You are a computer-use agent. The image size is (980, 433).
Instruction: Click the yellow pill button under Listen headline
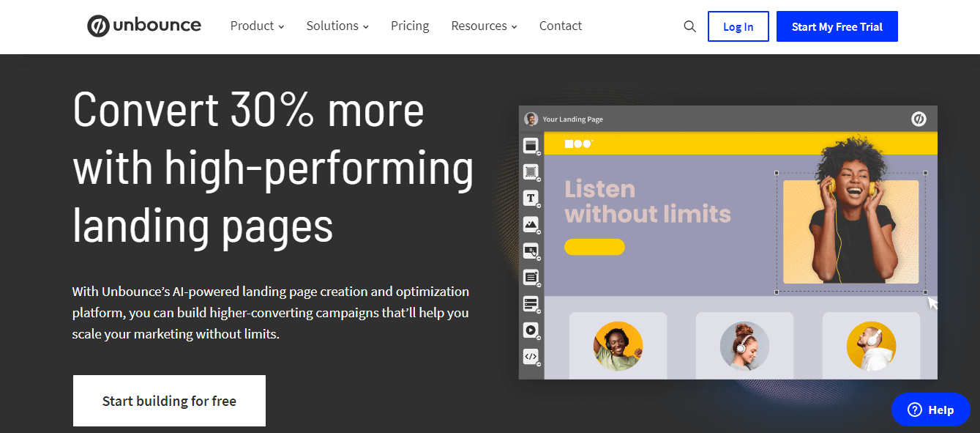click(x=594, y=247)
